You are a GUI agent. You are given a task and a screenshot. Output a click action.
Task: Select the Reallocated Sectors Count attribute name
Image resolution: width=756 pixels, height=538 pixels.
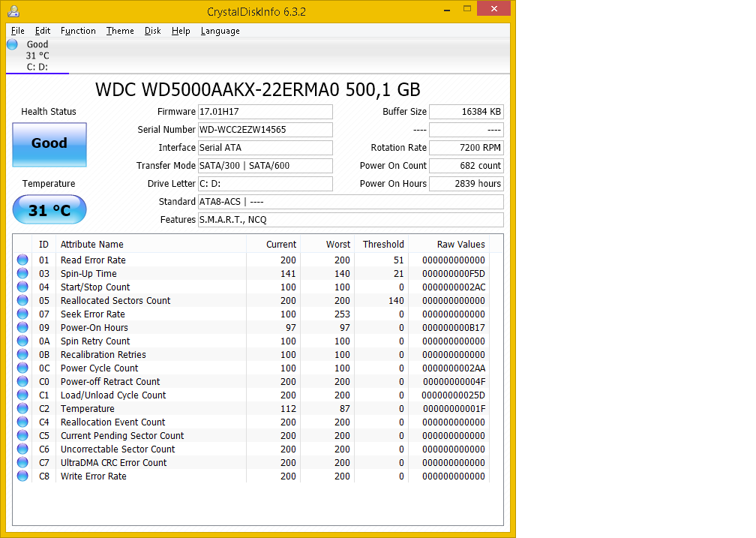point(115,301)
